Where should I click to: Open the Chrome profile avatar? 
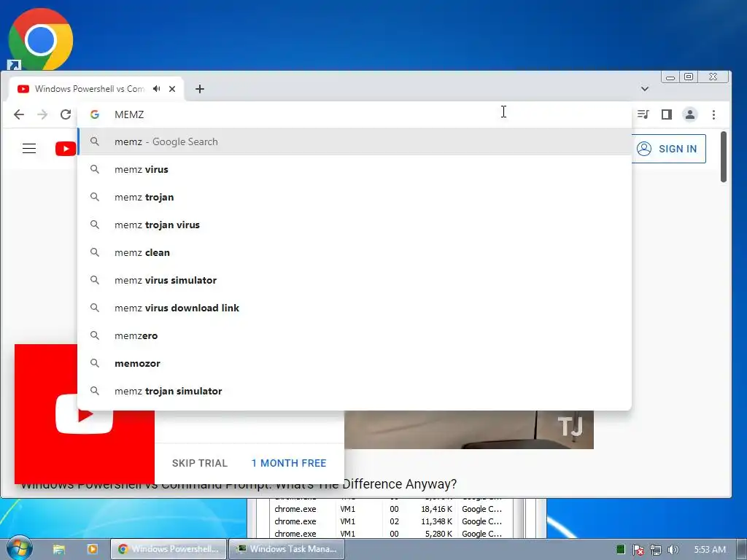click(690, 114)
